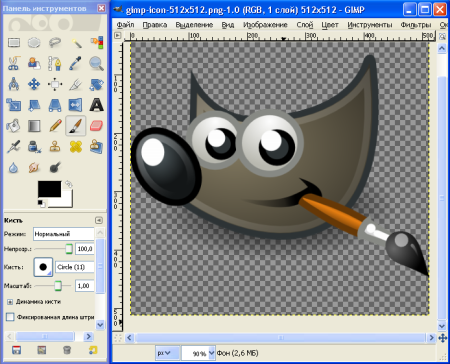Viewport: 450px width, 364px height.
Task: Select the Clone stamp tool
Action: pyautogui.click(x=55, y=146)
